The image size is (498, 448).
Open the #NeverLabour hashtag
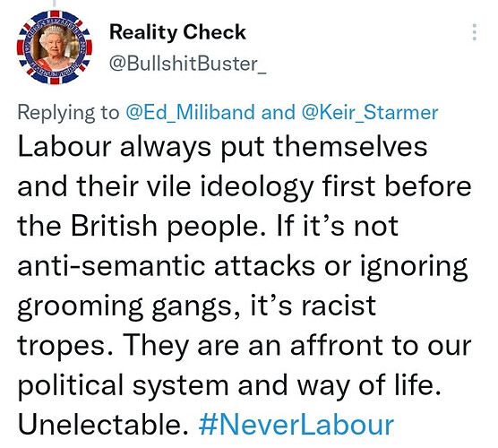click(x=296, y=425)
